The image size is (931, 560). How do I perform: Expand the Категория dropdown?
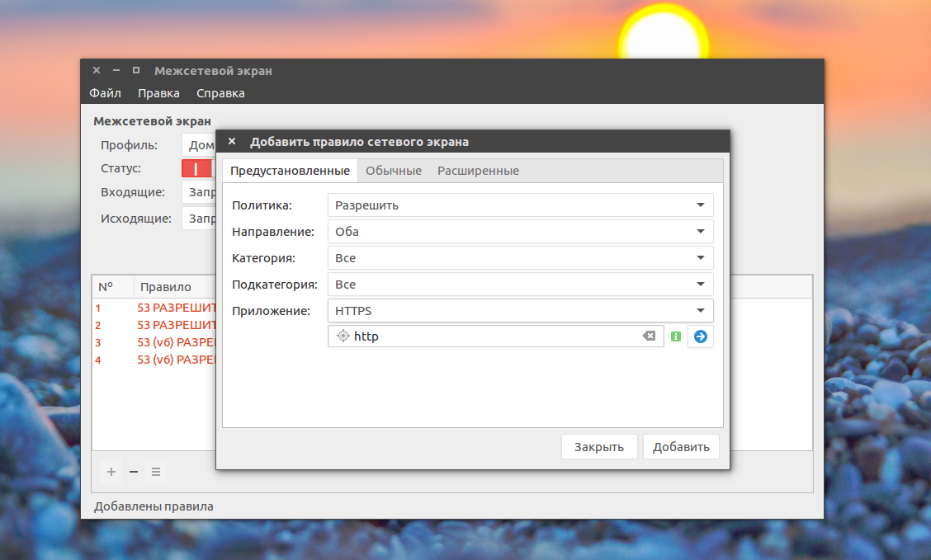click(520, 258)
